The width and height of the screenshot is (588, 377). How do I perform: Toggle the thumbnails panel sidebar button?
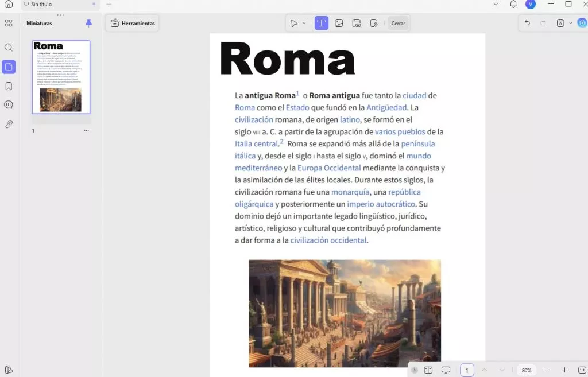coord(9,67)
